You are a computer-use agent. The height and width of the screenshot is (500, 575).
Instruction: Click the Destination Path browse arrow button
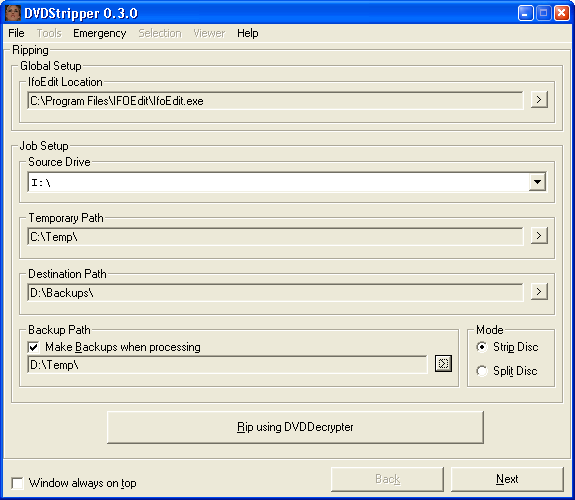pyautogui.click(x=539, y=292)
